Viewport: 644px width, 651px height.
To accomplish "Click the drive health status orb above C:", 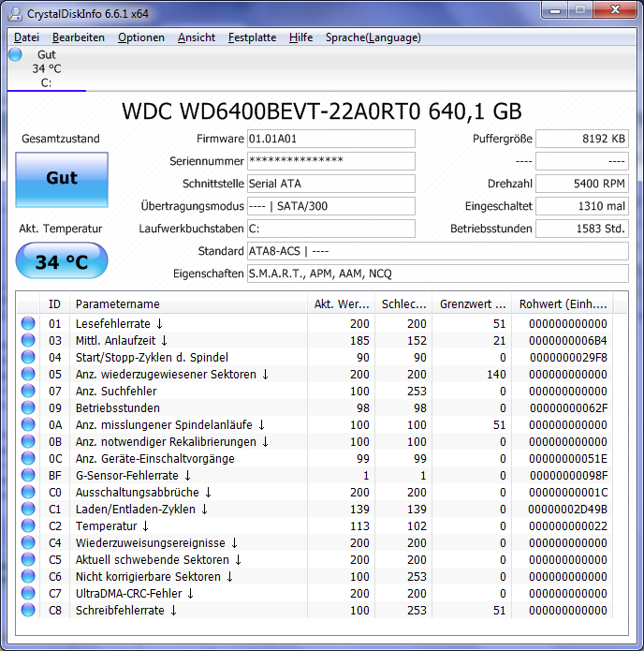I will pos(15,54).
